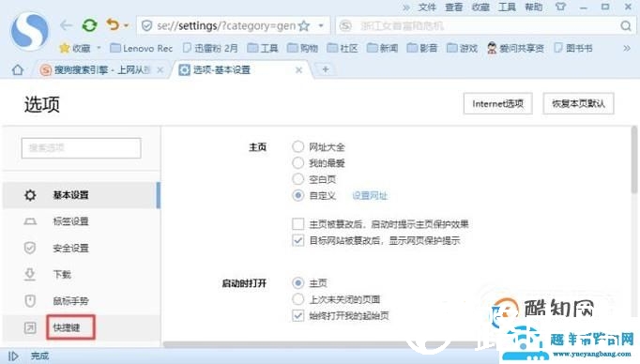Click the home icon left of tabs
The width and height of the screenshot is (640, 364).
tap(18, 70)
